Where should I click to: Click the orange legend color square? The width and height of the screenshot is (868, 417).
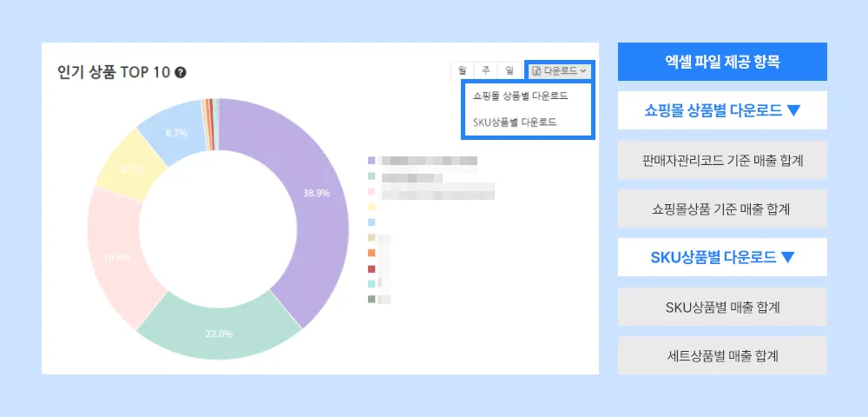[372, 253]
